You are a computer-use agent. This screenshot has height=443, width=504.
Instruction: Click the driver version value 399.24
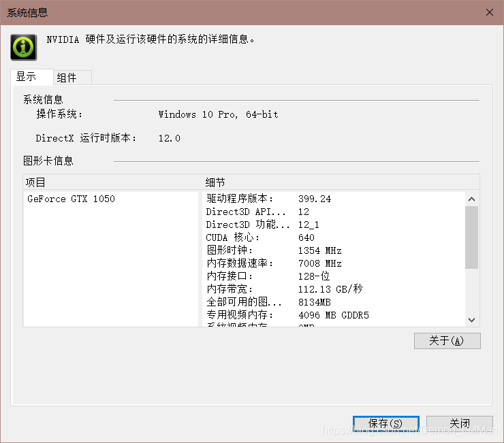click(x=315, y=199)
